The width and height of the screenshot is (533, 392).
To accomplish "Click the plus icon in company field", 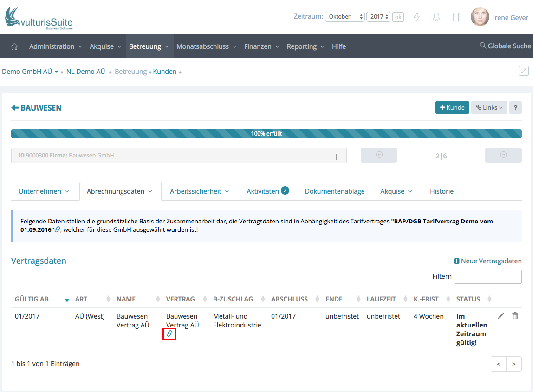I will pyautogui.click(x=337, y=157).
